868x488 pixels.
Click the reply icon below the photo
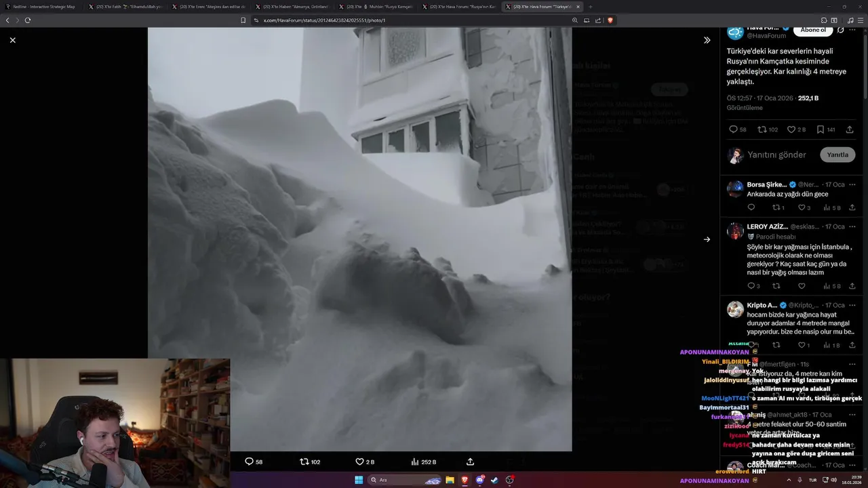249,462
